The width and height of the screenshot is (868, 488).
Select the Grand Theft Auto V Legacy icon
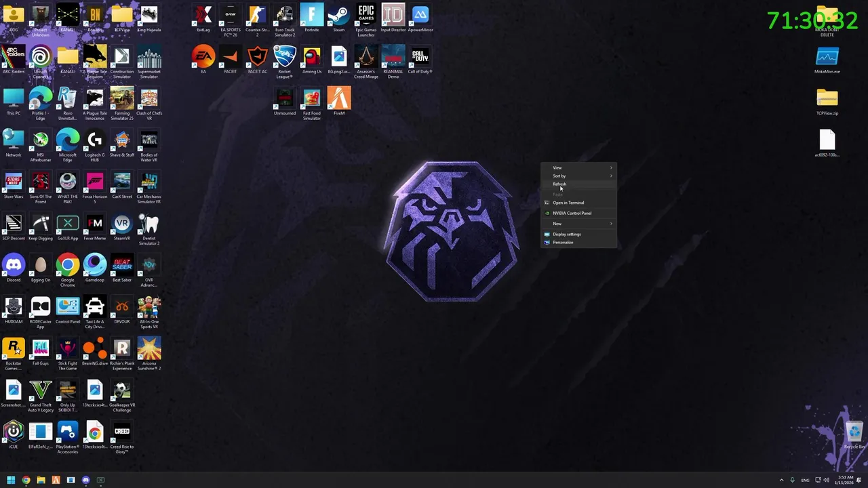[41, 396]
